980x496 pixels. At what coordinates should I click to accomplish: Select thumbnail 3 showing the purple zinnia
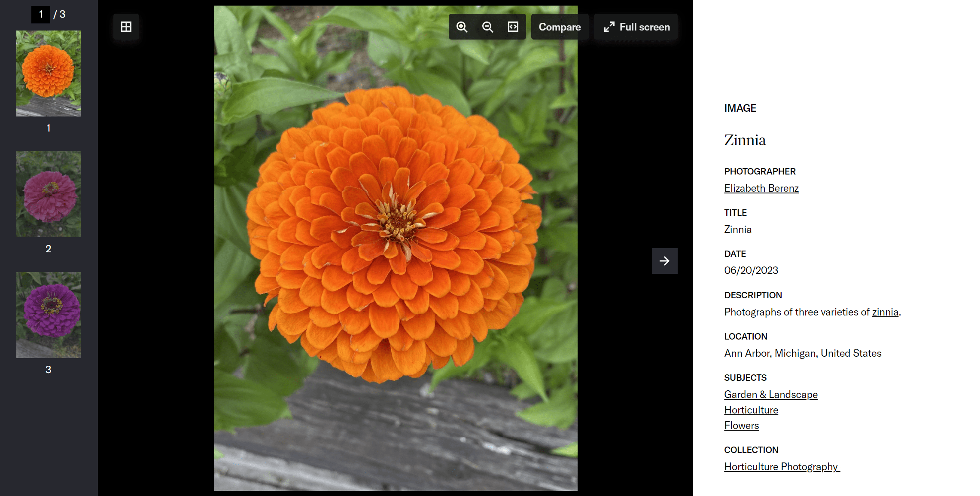(48, 315)
